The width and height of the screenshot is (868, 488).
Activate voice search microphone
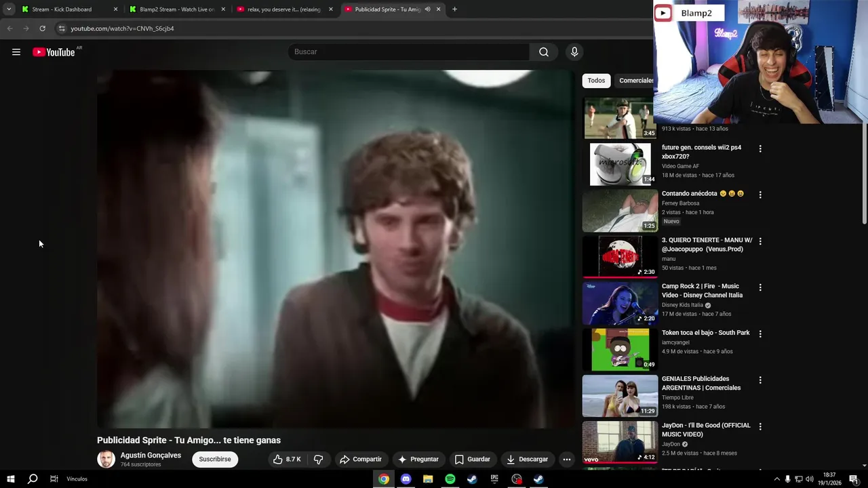click(574, 52)
